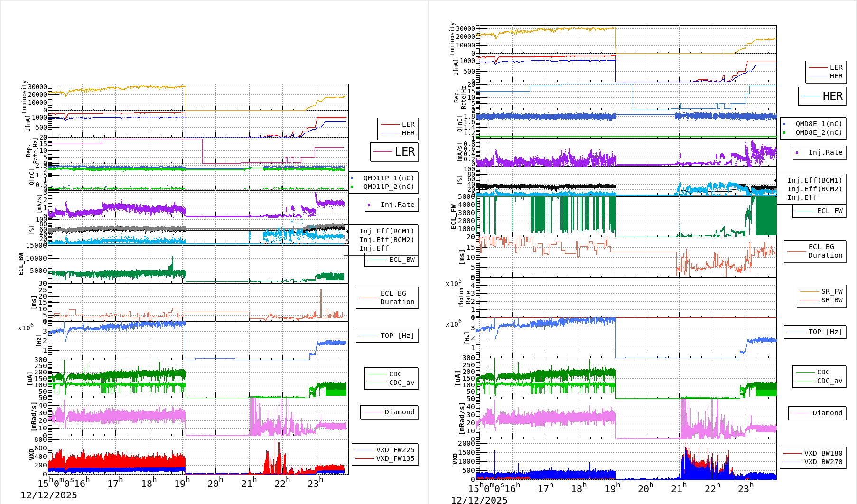Image resolution: width=857 pixels, height=504 pixels.
Task: Click the red line sample for VXD_FW135
Action: pos(364,458)
